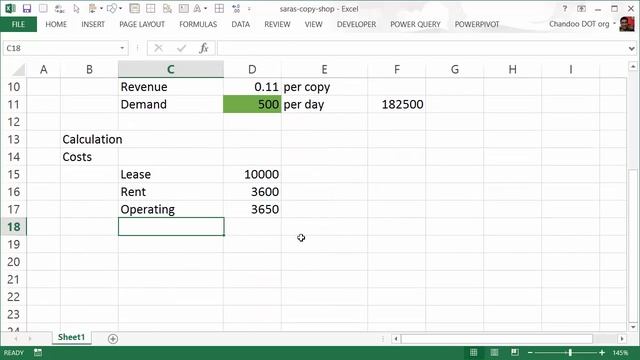640x360 pixels.
Task: Switch to the VIEW ribbon tab
Action: tap(313, 24)
